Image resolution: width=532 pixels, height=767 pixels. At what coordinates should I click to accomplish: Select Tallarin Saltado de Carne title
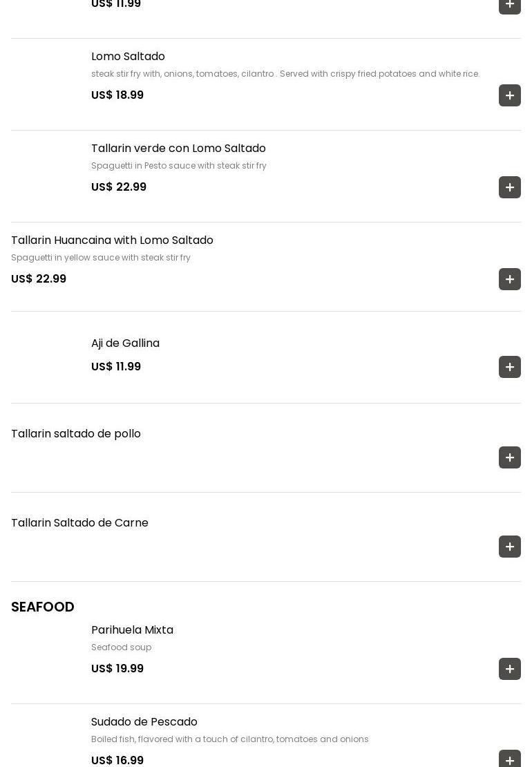click(x=79, y=522)
